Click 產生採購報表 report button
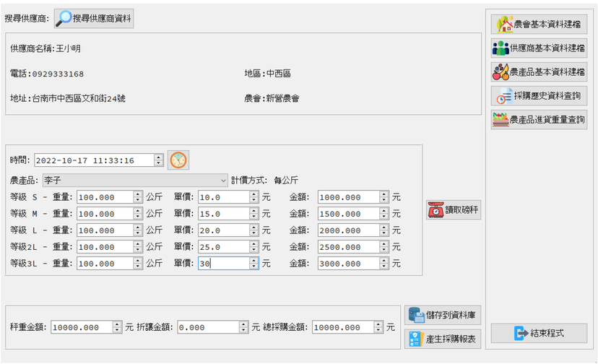Screen dimensions: 598x364 (x=443, y=339)
